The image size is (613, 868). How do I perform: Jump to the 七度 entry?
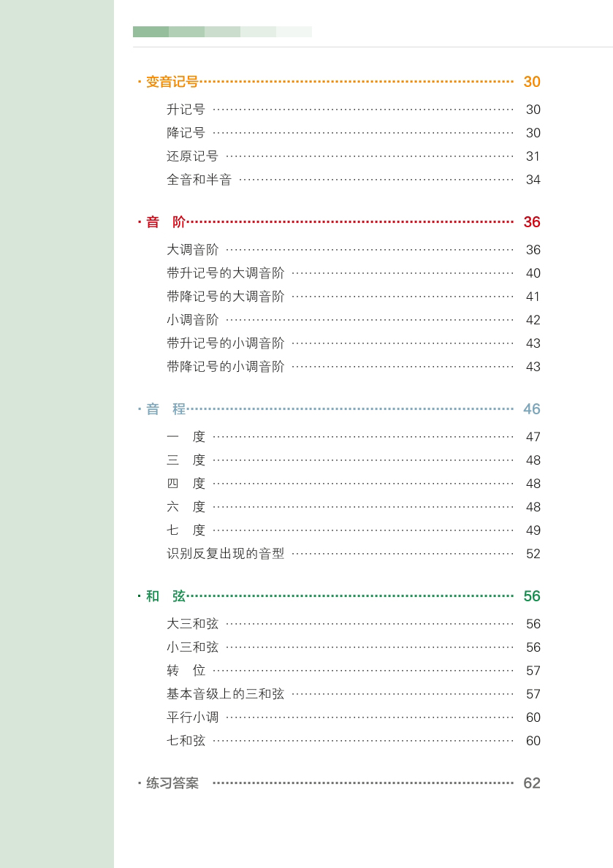click(186, 530)
